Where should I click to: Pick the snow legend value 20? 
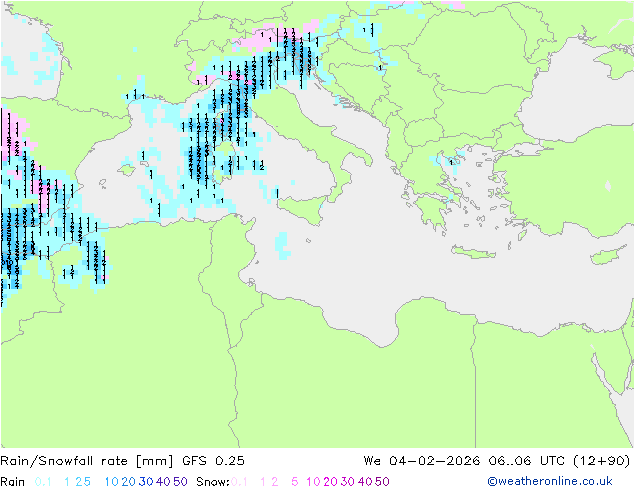click(x=330, y=482)
